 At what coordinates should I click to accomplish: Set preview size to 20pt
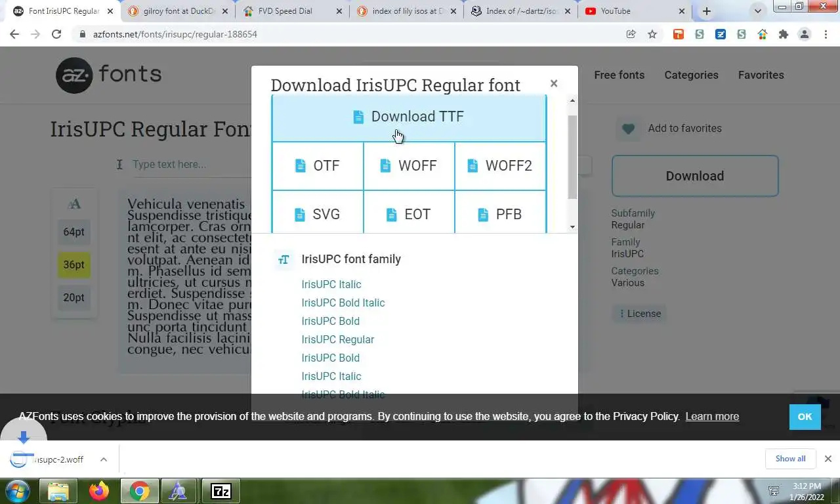[74, 297]
